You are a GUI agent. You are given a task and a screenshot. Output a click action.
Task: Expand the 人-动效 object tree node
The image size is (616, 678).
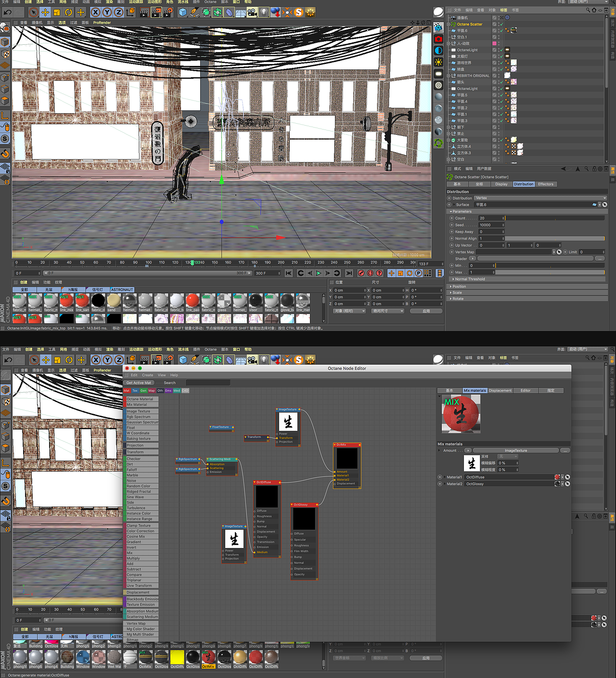449,43
